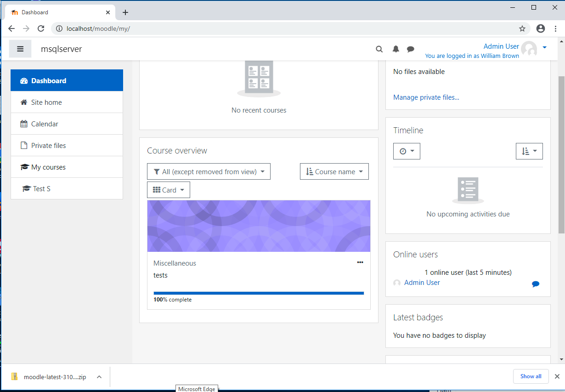Screen dimensions: 565x392
Task: Select the Dashboard browser tab
Action: click(x=60, y=12)
